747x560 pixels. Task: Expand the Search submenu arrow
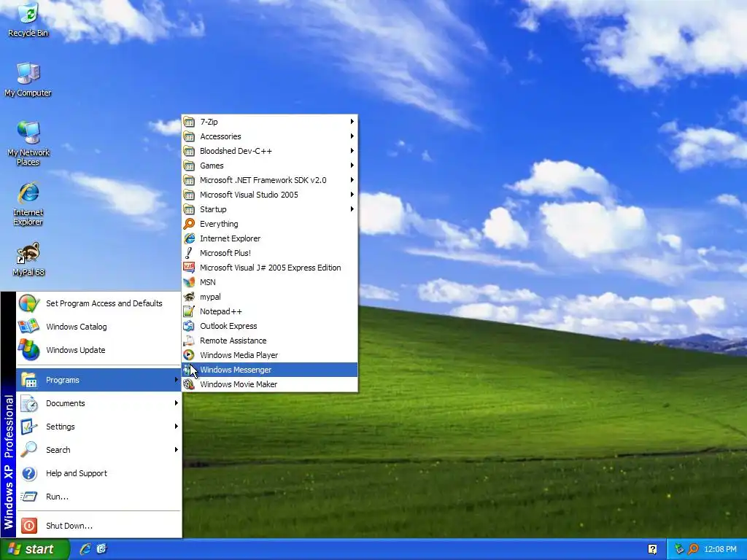[177, 449]
